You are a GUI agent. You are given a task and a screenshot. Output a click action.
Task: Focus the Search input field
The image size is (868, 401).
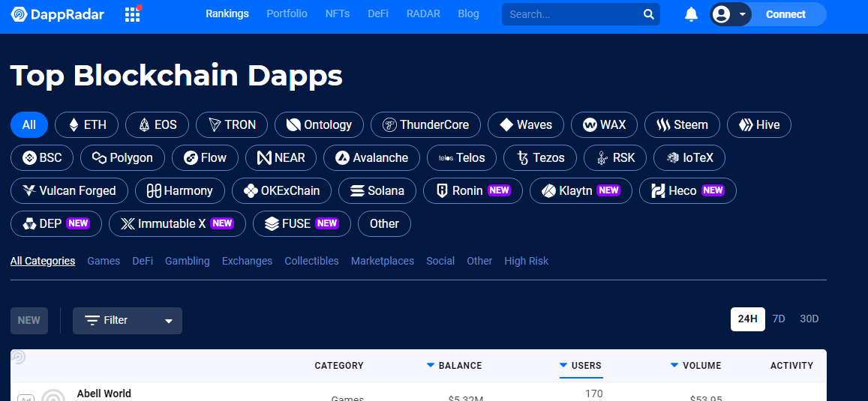(573, 14)
